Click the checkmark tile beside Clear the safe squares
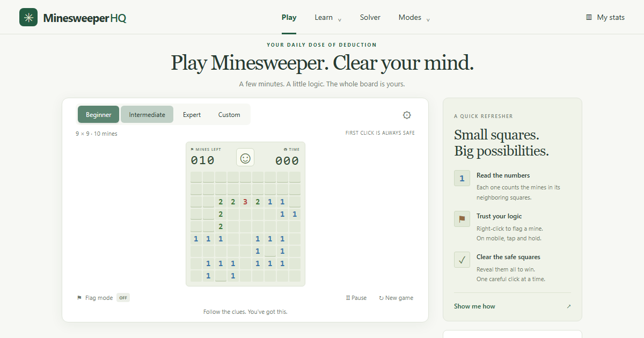644x338 pixels. tap(462, 260)
